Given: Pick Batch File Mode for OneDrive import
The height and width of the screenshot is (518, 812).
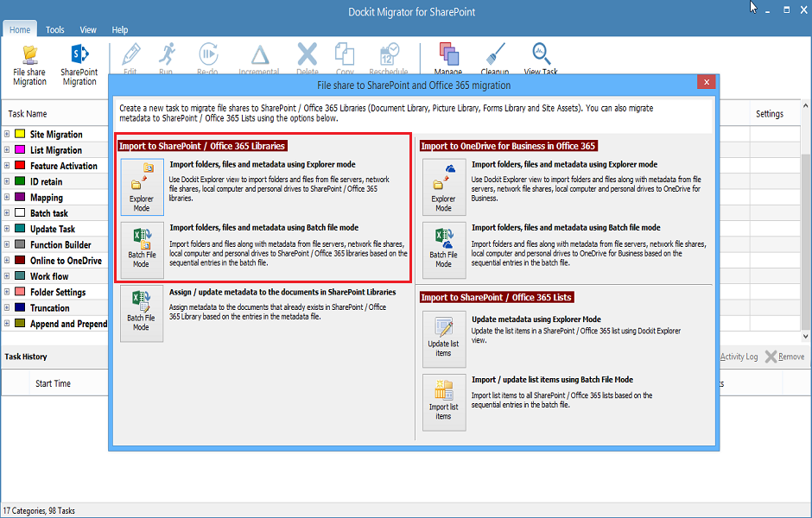Looking at the screenshot, I should 443,250.
